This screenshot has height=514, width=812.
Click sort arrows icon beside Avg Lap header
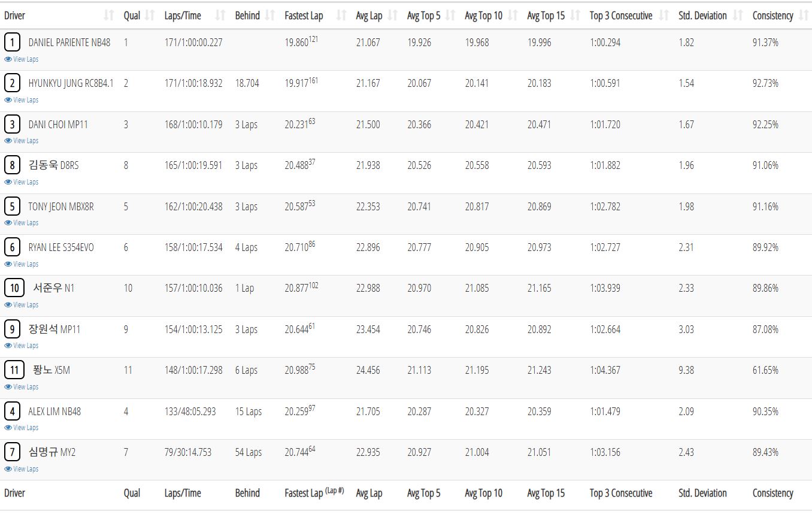coord(392,16)
